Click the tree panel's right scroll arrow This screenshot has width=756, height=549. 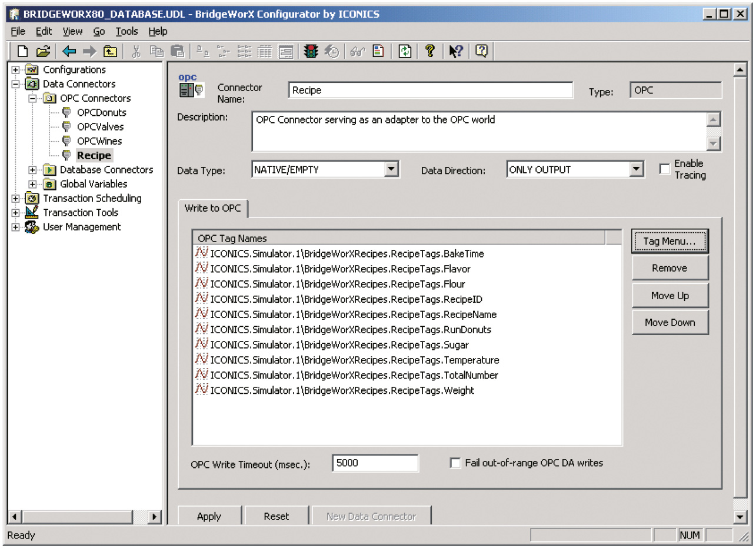pos(155,517)
